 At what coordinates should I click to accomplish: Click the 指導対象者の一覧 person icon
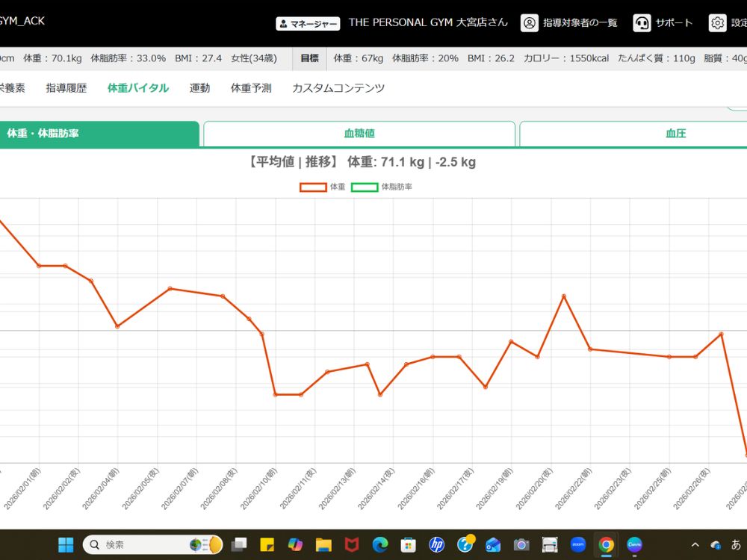[x=530, y=23]
